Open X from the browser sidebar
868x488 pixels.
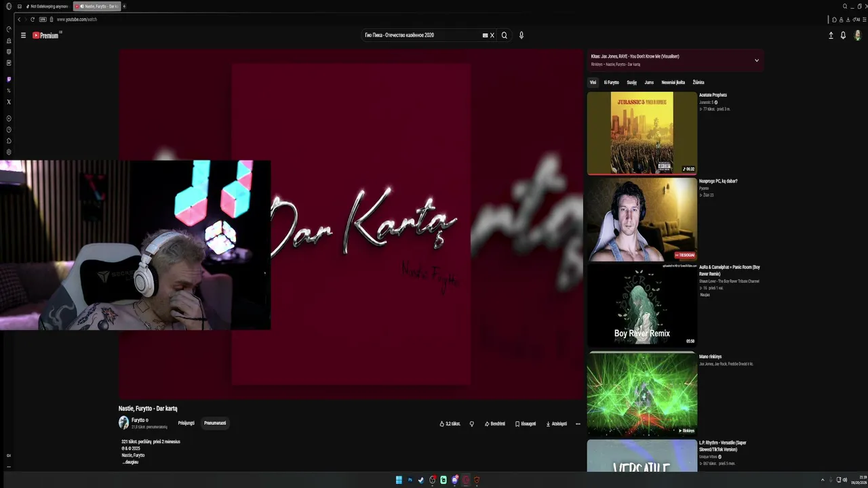(9, 102)
